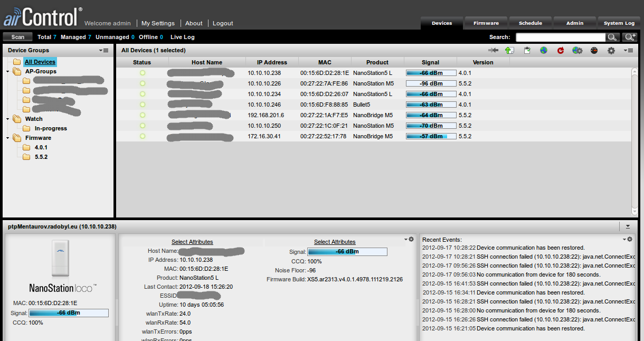Run search with magnifier icon
644x341 pixels.
tap(612, 37)
